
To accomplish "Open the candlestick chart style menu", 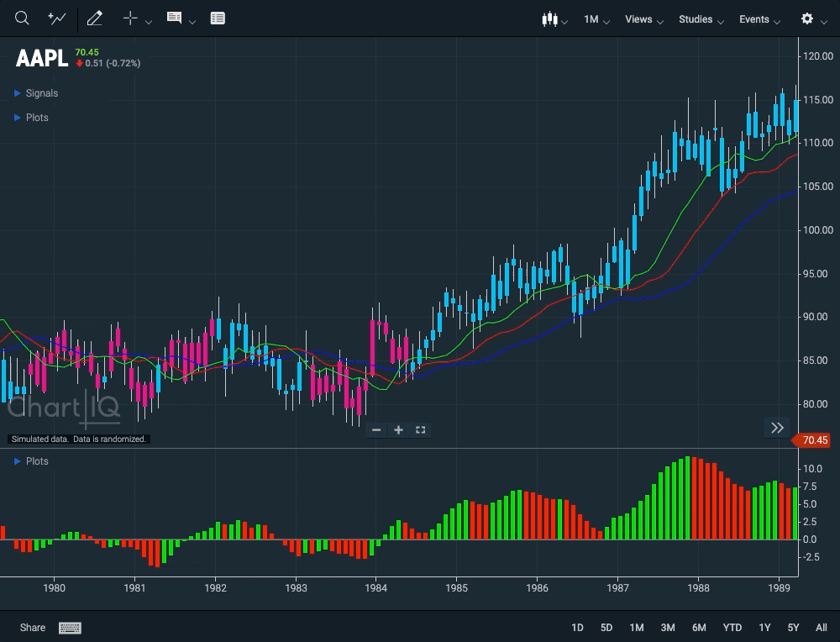I will 554,20.
